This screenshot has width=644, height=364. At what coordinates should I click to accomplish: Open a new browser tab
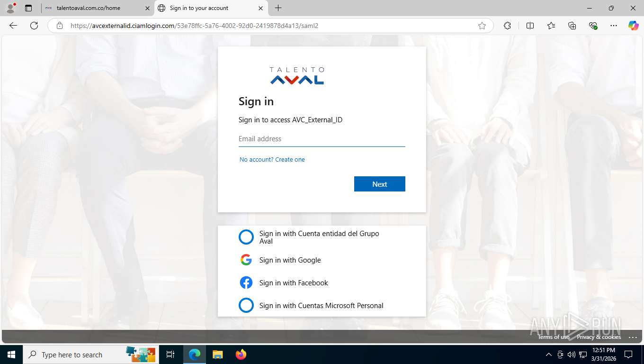[x=278, y=8]
